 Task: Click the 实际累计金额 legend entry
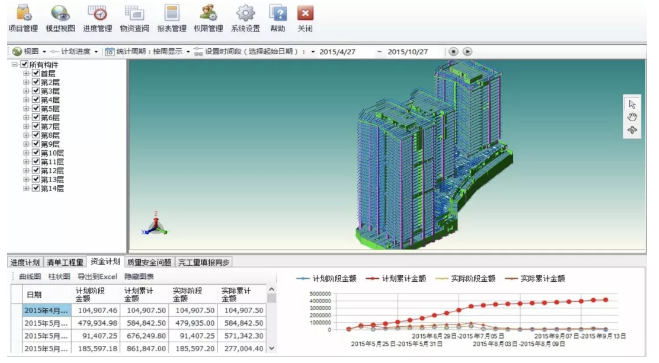click(535, 279)
